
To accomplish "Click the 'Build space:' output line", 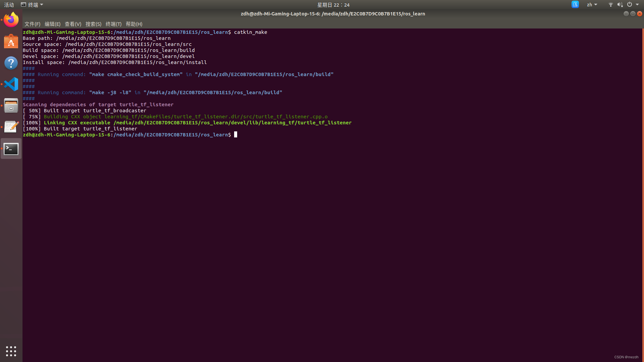I will [109, 50].
